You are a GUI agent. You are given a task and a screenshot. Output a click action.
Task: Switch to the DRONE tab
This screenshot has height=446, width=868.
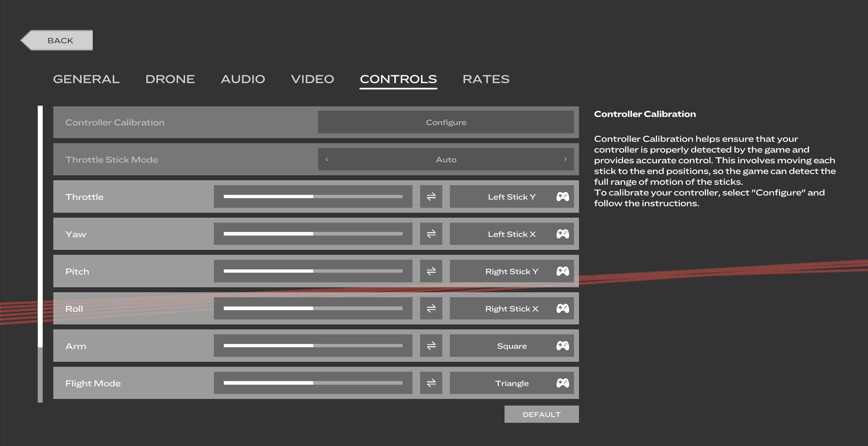pyautogui.click(x=170, y=79)
